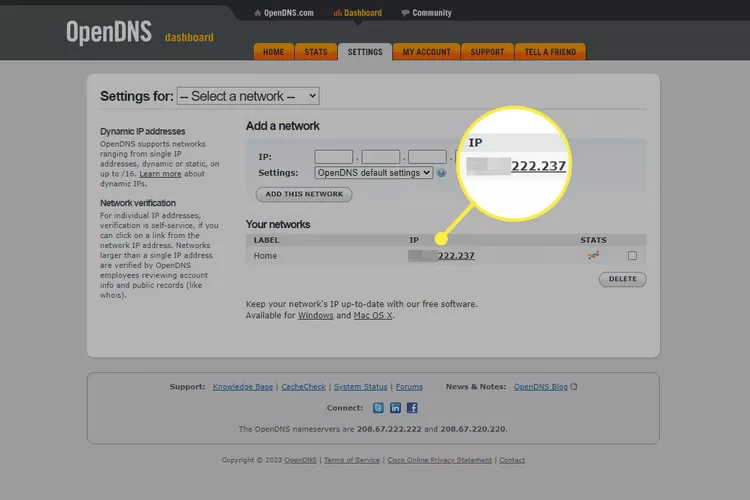Click the OpenDNS copyright footer link
750x500 pixels.
(x=300, y=460)
